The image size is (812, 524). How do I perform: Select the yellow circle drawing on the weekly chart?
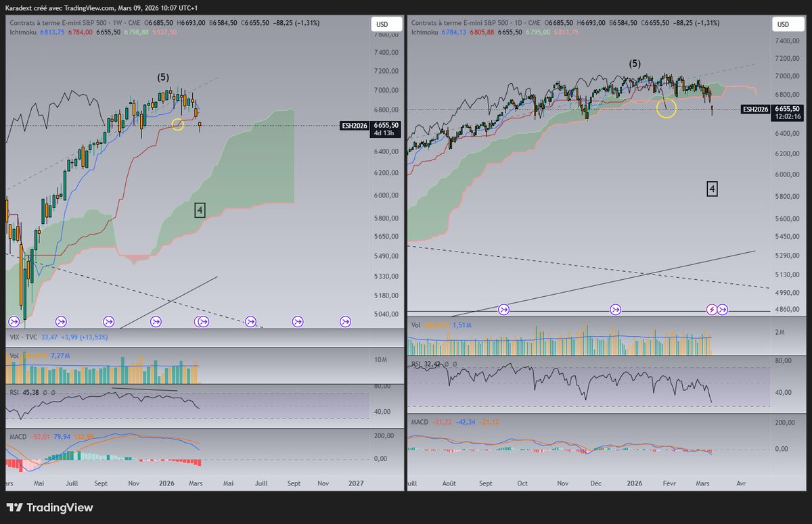(x=177, y=124)
